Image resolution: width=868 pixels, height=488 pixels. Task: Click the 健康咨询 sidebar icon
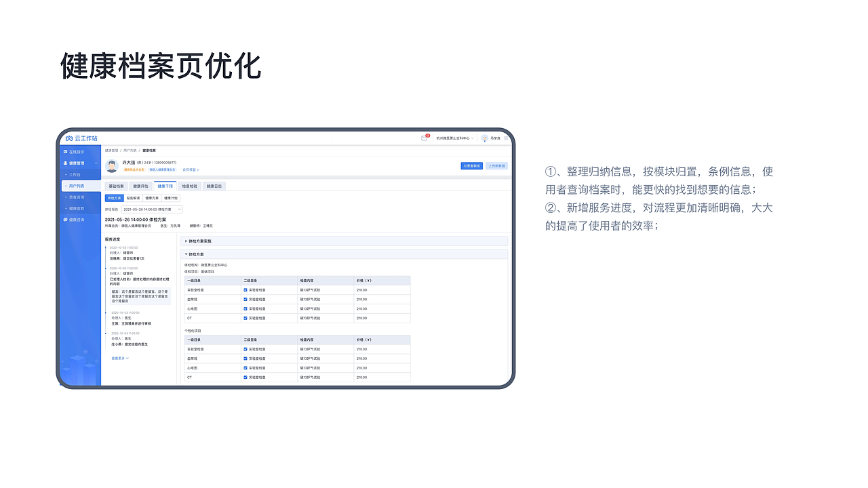pos(65,220)
